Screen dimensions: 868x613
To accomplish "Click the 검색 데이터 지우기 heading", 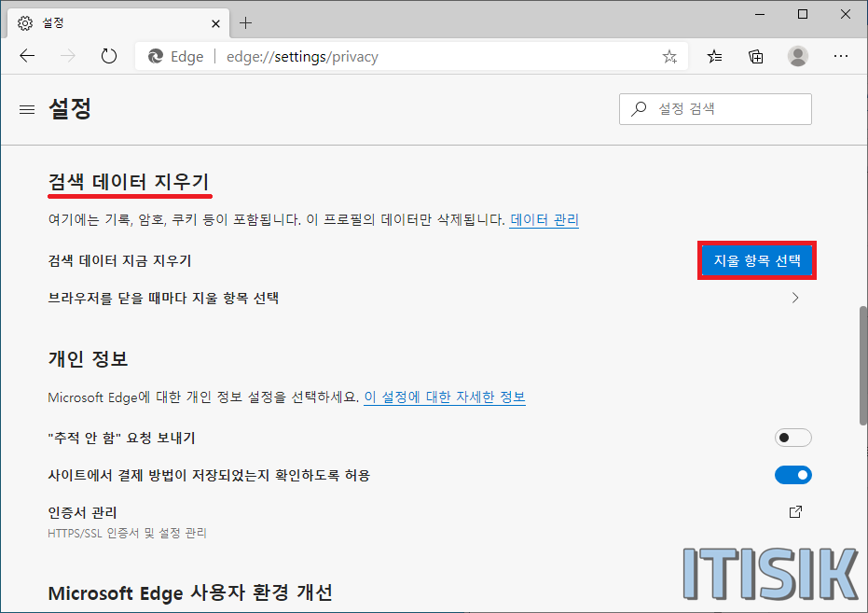I will point(129,182).
